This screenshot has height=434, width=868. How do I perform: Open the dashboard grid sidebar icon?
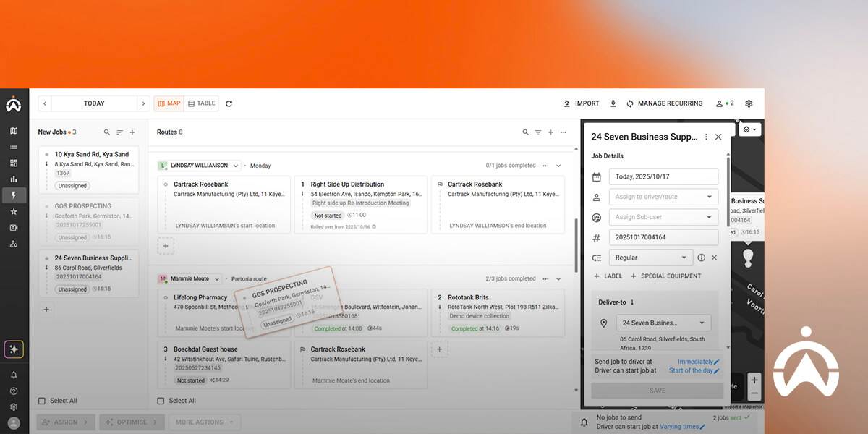[x=14, y=163]
